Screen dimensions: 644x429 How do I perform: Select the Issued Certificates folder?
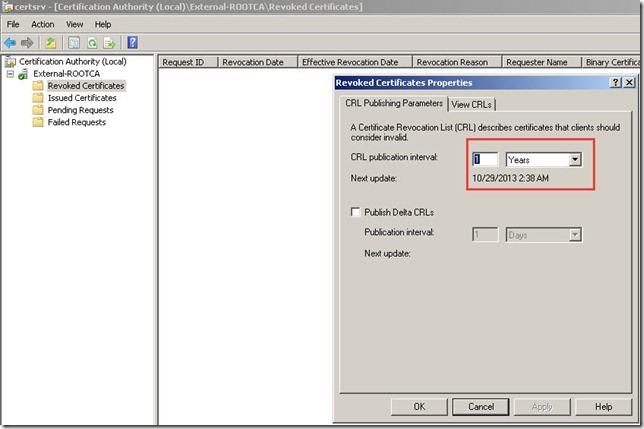pyautogui.click(x=81, y=98)
